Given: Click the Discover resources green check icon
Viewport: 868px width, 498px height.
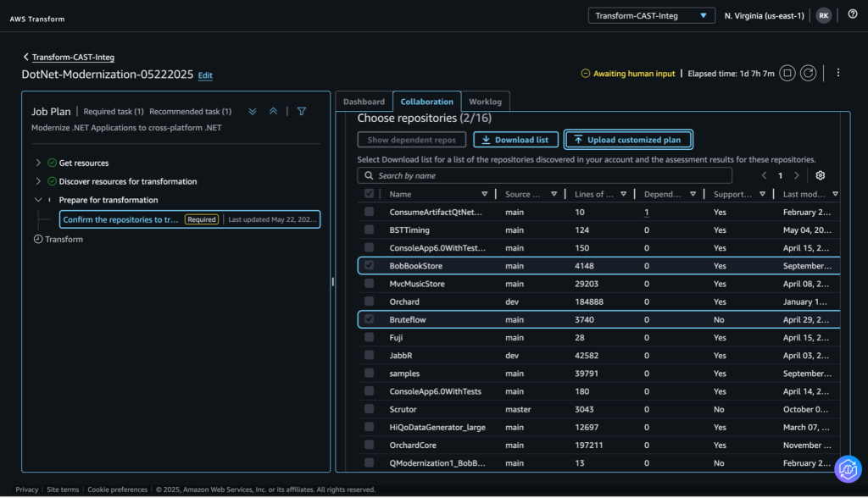Looking at the screenshot, I should coord(52,181).
